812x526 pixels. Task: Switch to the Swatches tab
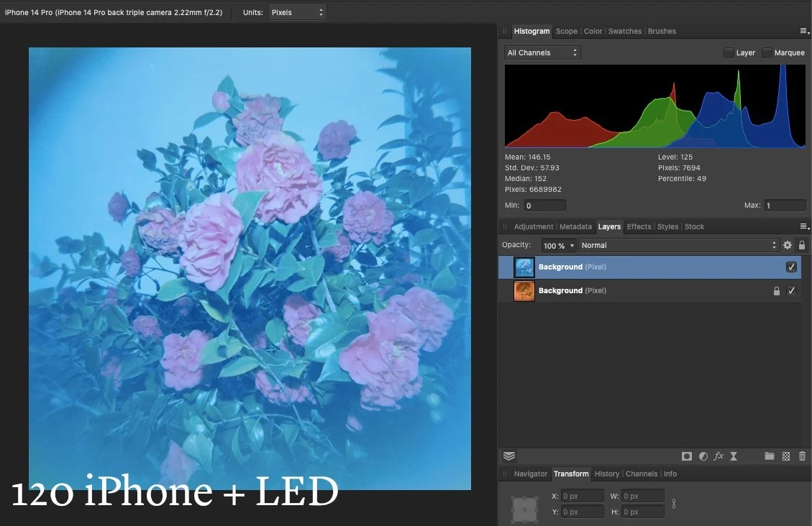coord(624,31)
